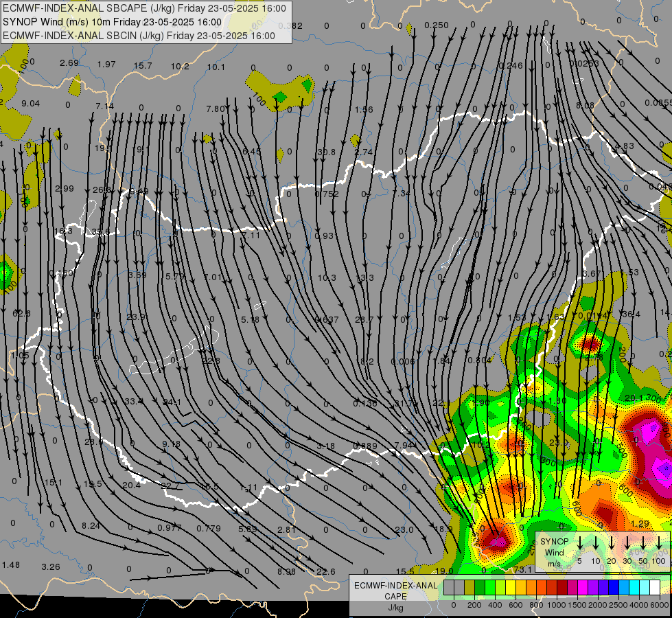Image resolution: width=672 pixels, height=618 pixels.
Task: Click the map value '10.2'
Action: tap(180, 66)
